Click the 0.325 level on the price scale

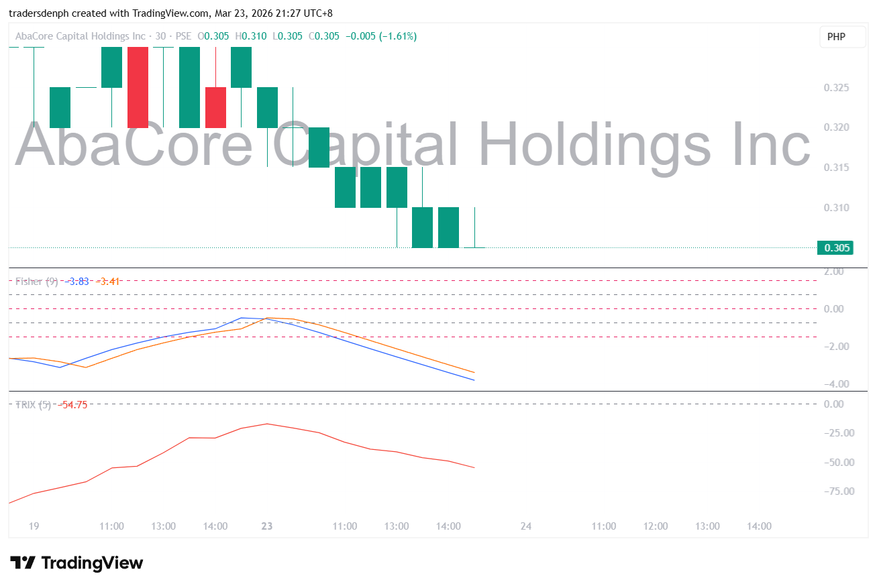(836, 88)
